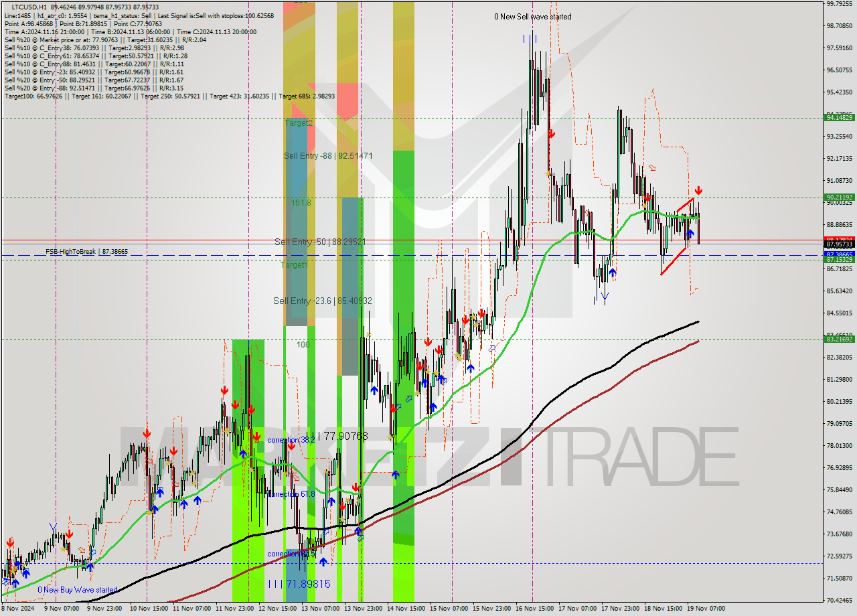
Task: Click black current price tag 87.95733
Action: [840, 245]
